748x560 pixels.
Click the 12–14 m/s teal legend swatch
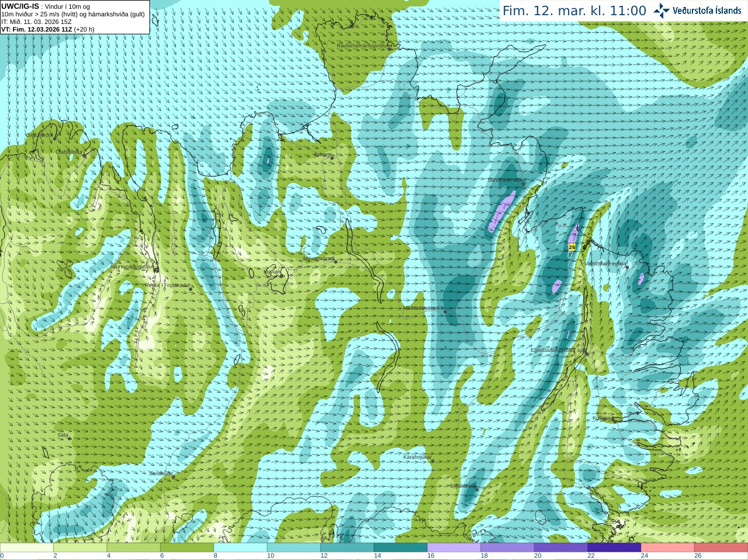(347, 548)
